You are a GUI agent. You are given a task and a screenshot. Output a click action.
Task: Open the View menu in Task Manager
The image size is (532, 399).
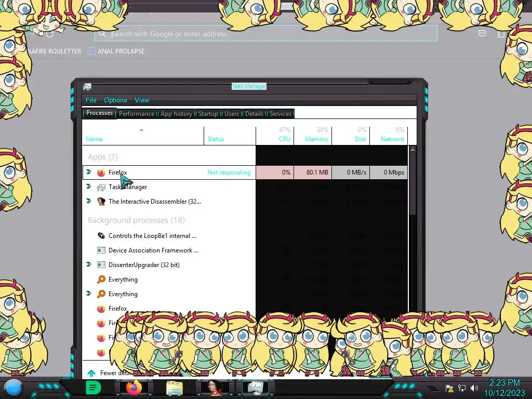tap(141, 100)
